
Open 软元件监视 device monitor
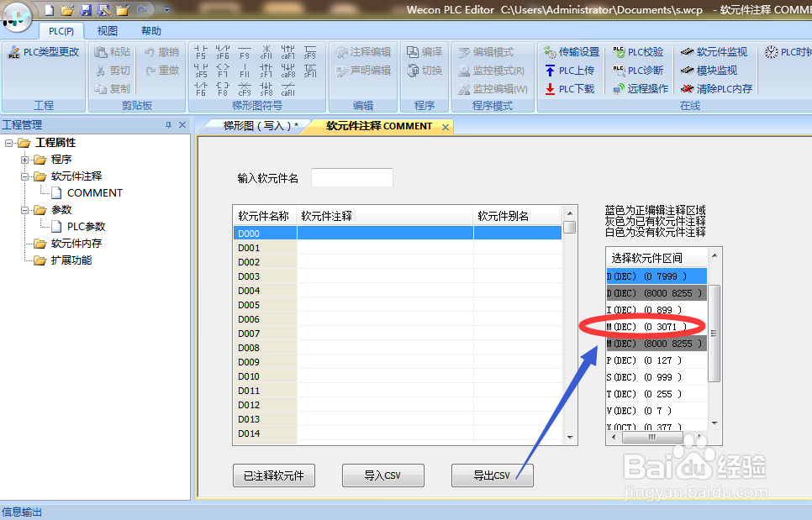click(x=714, y=52)
